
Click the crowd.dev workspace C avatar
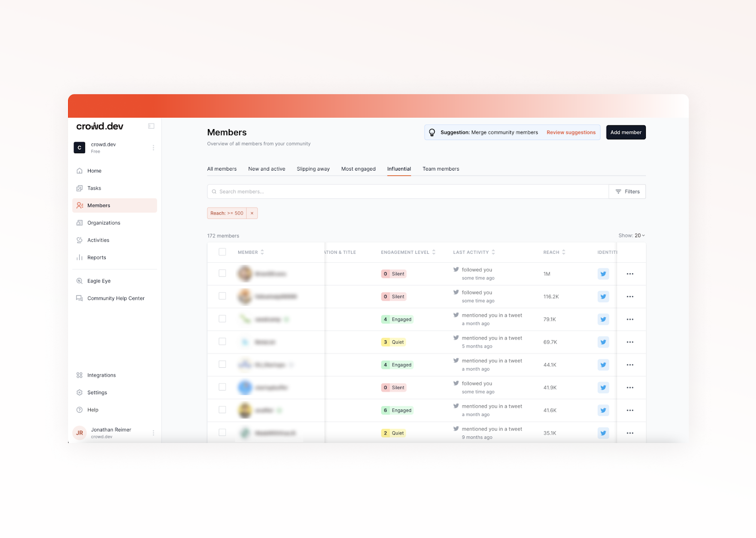(x=79, y=148)
